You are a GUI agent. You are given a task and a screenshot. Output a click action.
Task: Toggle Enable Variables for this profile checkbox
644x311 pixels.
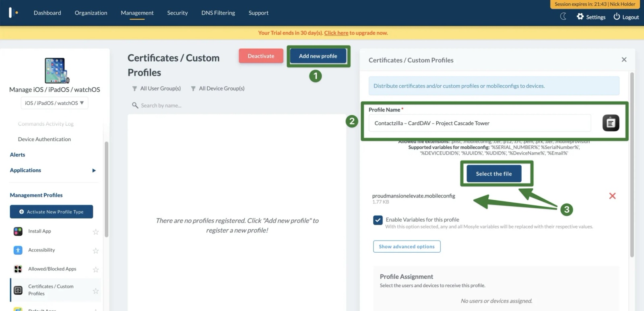pos(378,220)
